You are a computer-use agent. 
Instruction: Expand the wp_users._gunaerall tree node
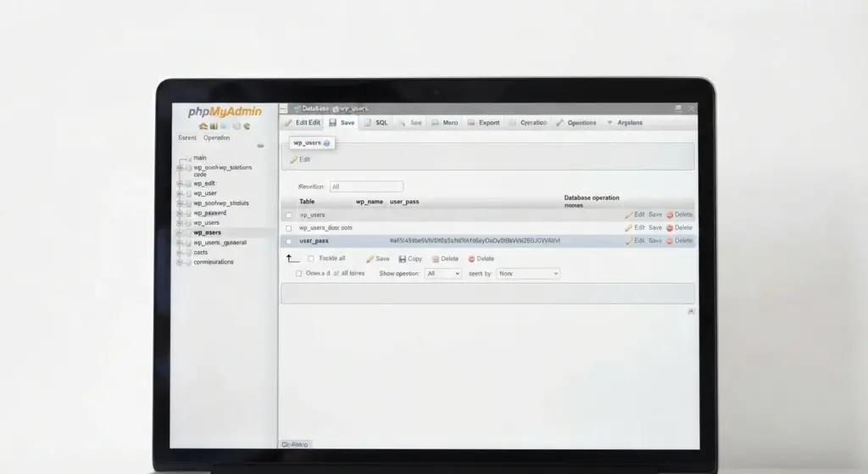point(180,243)
